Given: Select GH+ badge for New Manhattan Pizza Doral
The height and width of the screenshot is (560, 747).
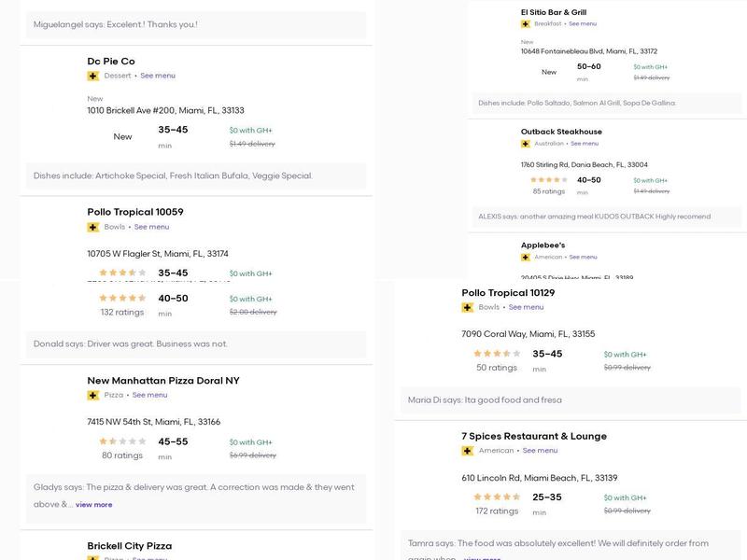Looking at the screenshot, I should 93,395.
